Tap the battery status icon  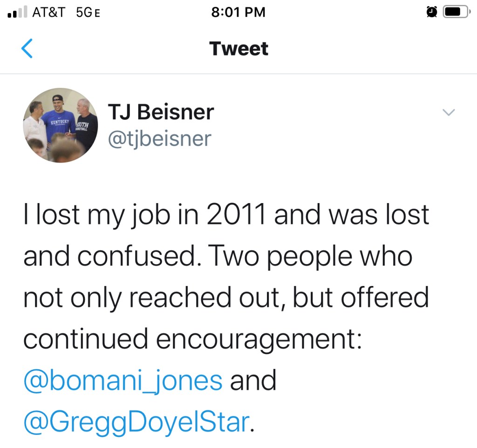(456, 13)
